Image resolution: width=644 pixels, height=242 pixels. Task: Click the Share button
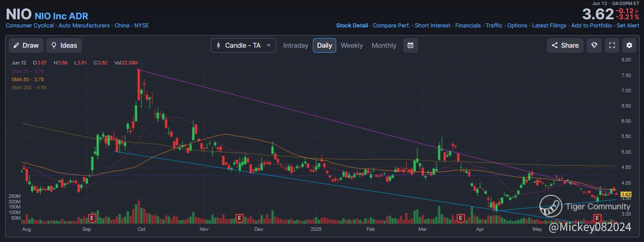pyautogui.click(x=565, y=45)
